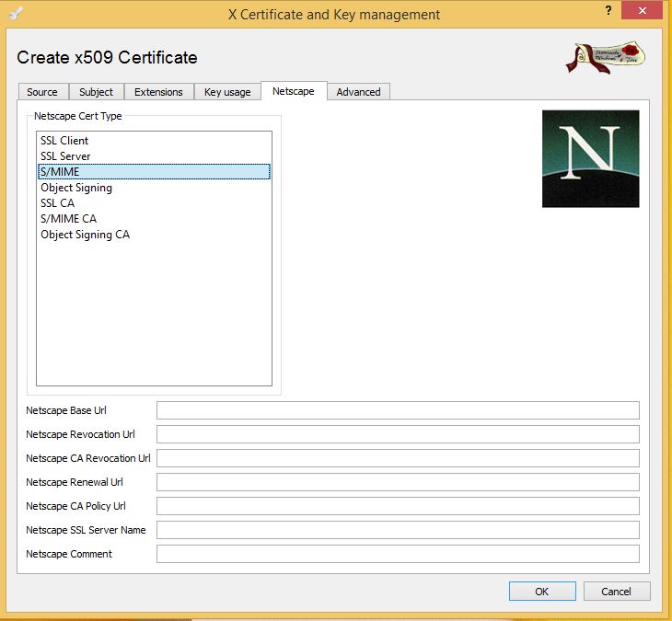Cancel the certificate dialog
This screenshot has height=621, width=672.
click(617, 592)
